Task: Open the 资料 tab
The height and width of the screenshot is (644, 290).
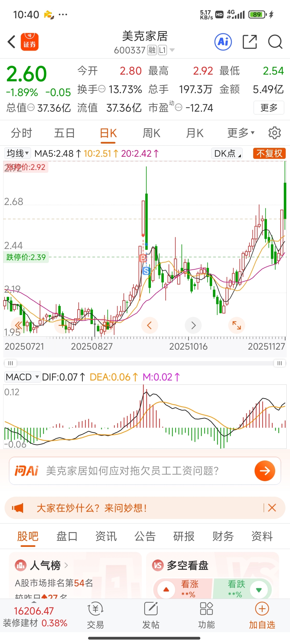Action: [262, 536]
